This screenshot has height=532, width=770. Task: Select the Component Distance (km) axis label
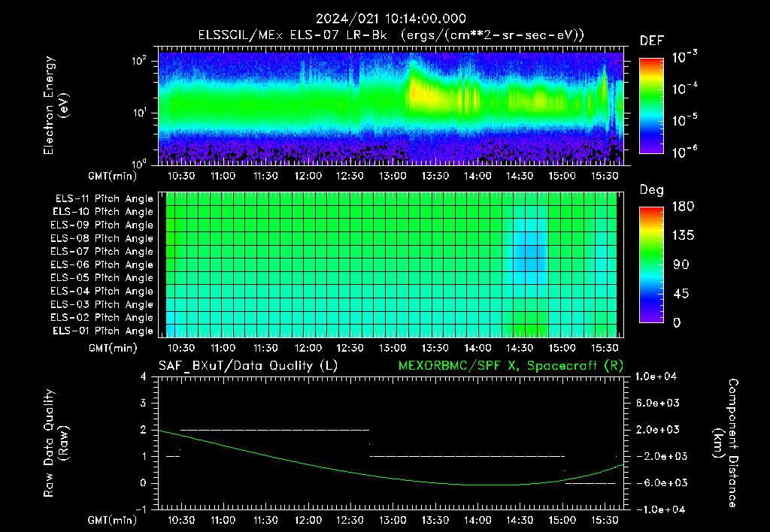point(726,443)
